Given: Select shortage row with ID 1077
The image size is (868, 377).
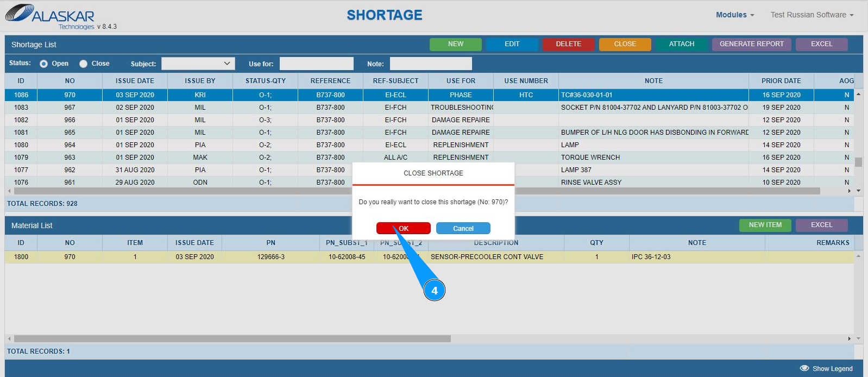Looking at the screenshot, I should [429, 170].
